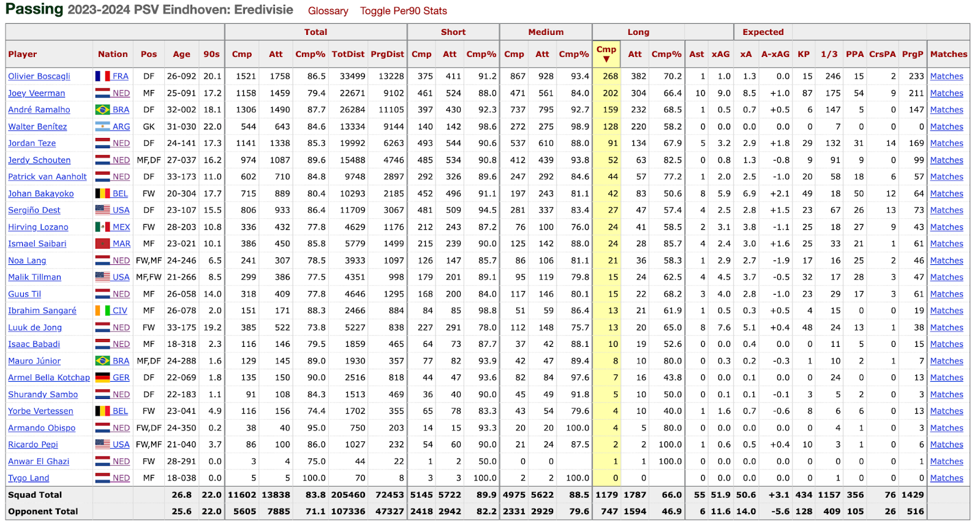Click the FRA flag in Boscagli's row
980x524 pixels.
[102, 76]
